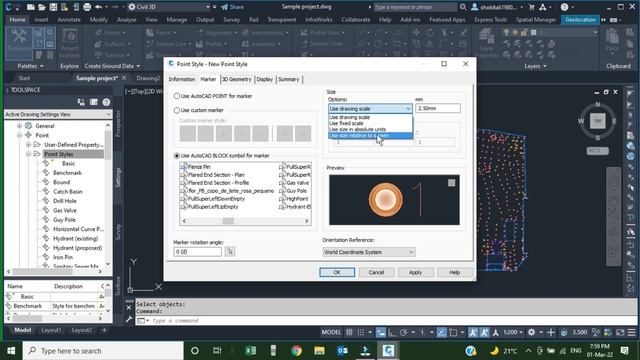This screenshot has width=640, height=360.
Task: Switch to the Information tab
Action: point(182,79)
